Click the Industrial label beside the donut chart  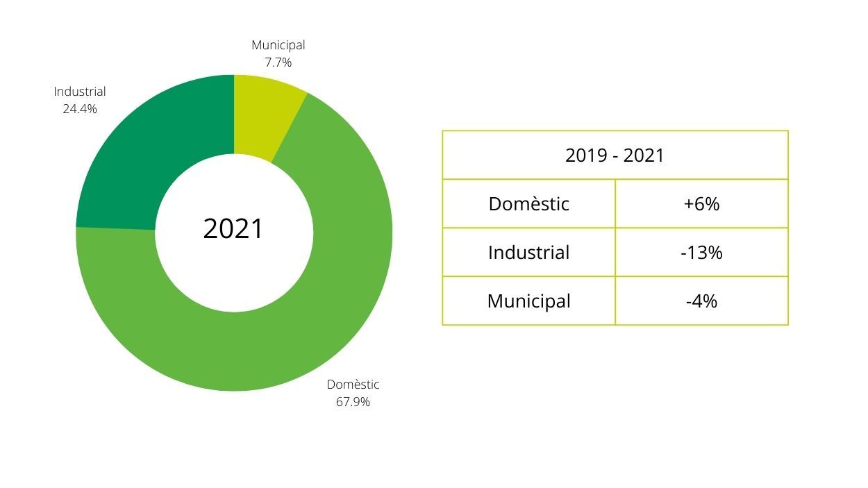tap(80, 92)
